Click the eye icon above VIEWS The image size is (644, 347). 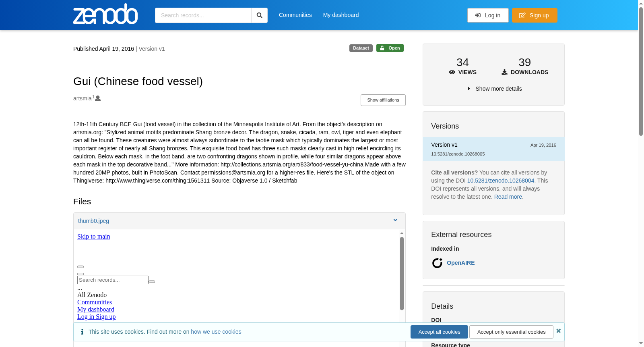tap(452, 72)
